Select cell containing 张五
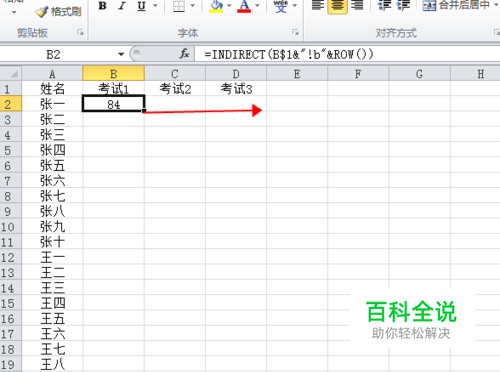Screen dimensions: 500x372 coord(52,166)
